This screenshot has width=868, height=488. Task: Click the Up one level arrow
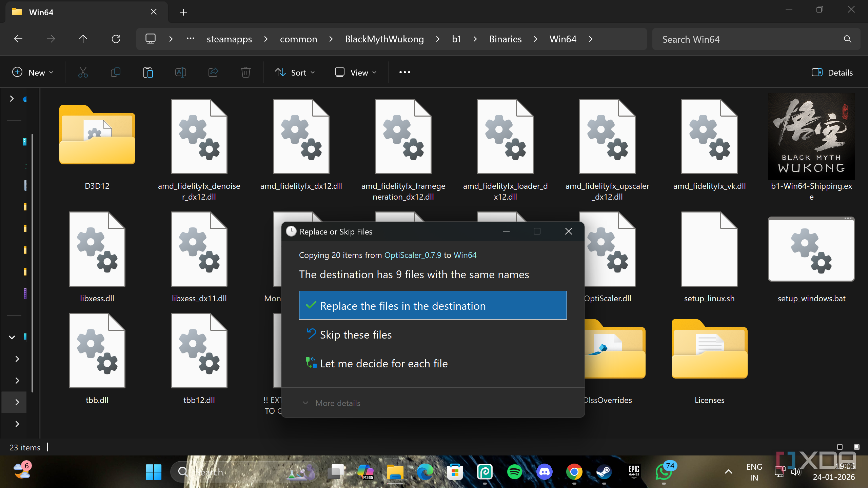click(83, 39)
